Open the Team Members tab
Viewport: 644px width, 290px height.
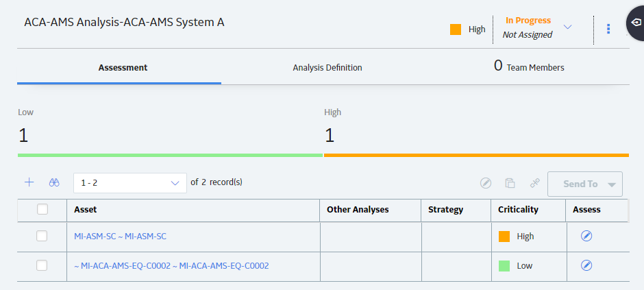tap(529, 67)
